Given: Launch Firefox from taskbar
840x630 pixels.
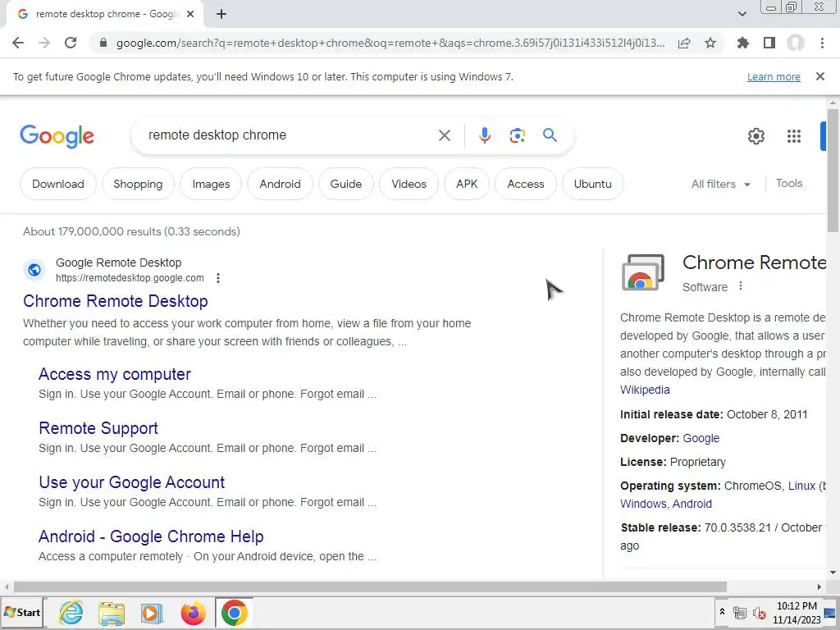Looking at the screenshot, I should [193, 613].
